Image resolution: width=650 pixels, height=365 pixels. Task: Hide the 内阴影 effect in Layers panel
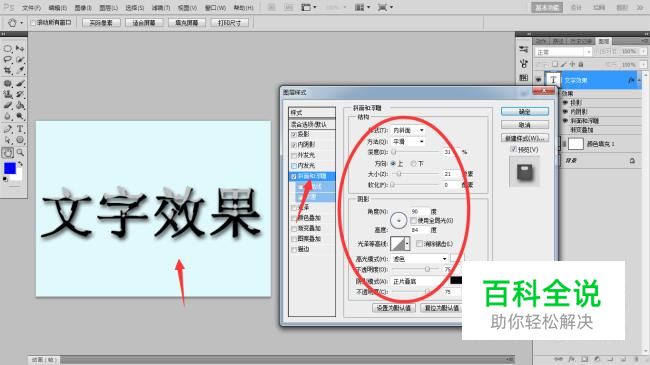(565, 112)
